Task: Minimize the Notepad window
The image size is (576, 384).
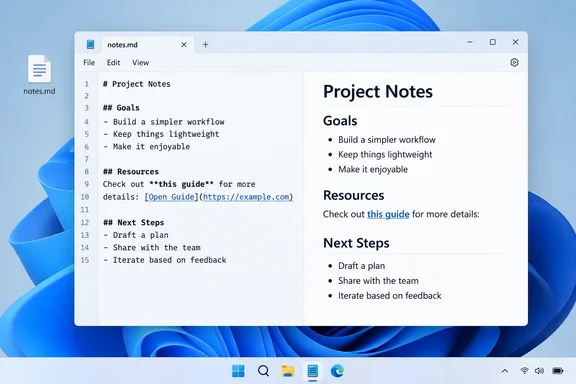Action: coord(470,42)
